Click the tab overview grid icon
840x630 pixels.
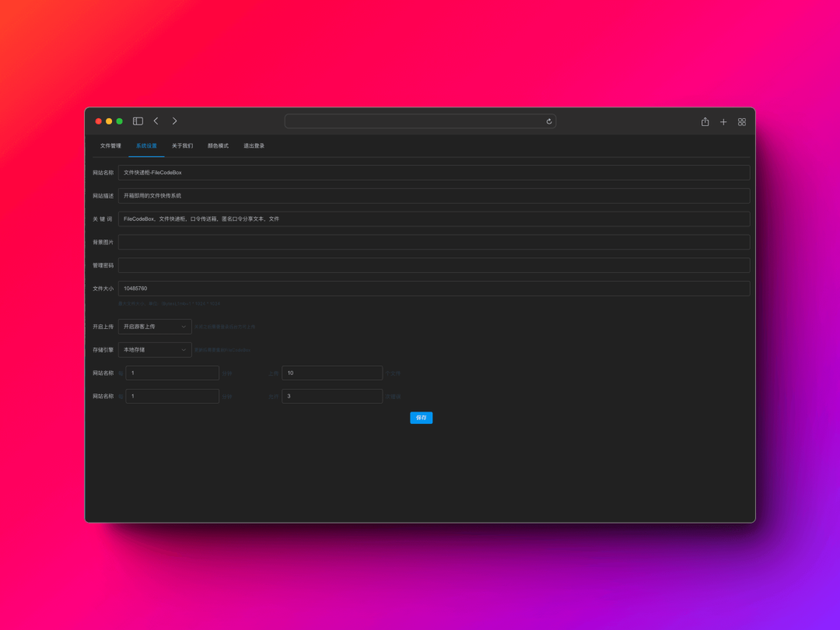pos(741,121)
